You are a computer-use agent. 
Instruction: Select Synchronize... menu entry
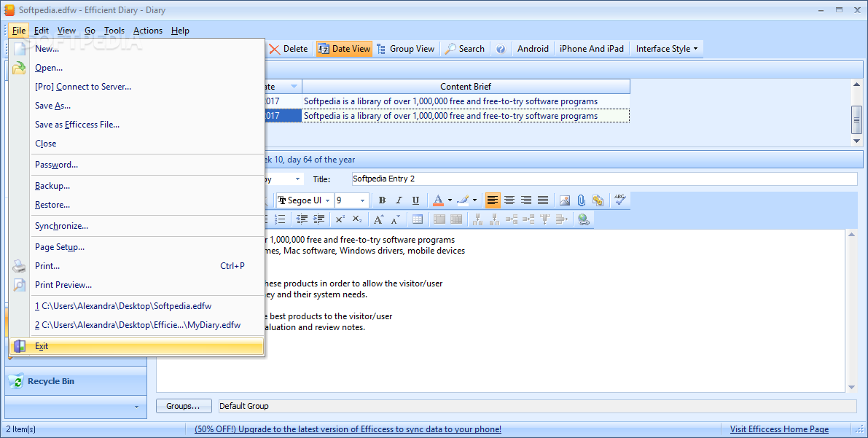click(x=136, y=226)
